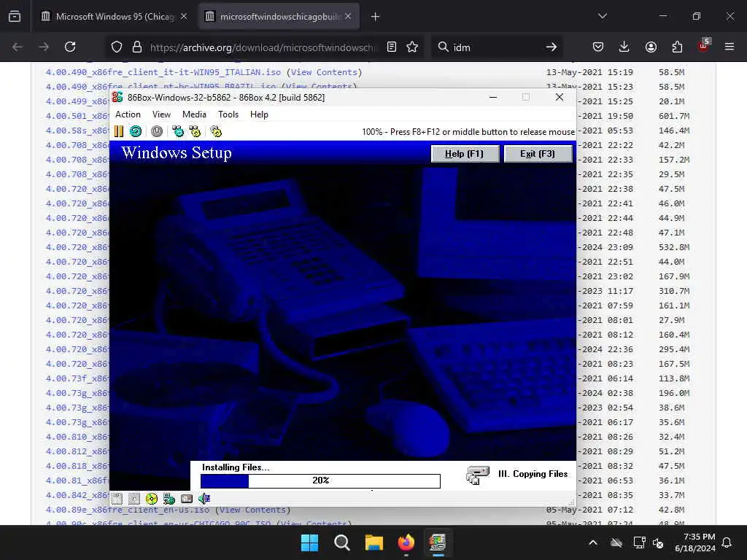The height and width of the screenshot is (560, 747).
Task: Go back one page in Firefox
Action: click(18, 47)
